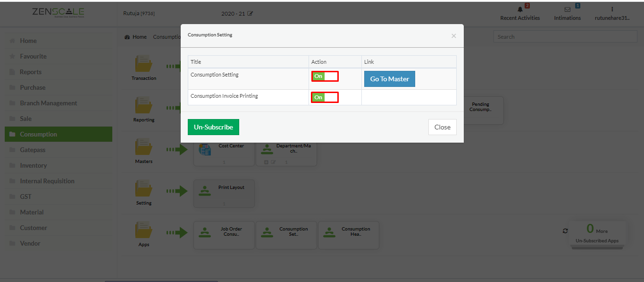Open Customer in the sidebar
The image size is (644, 282).
tap(59, 228)
